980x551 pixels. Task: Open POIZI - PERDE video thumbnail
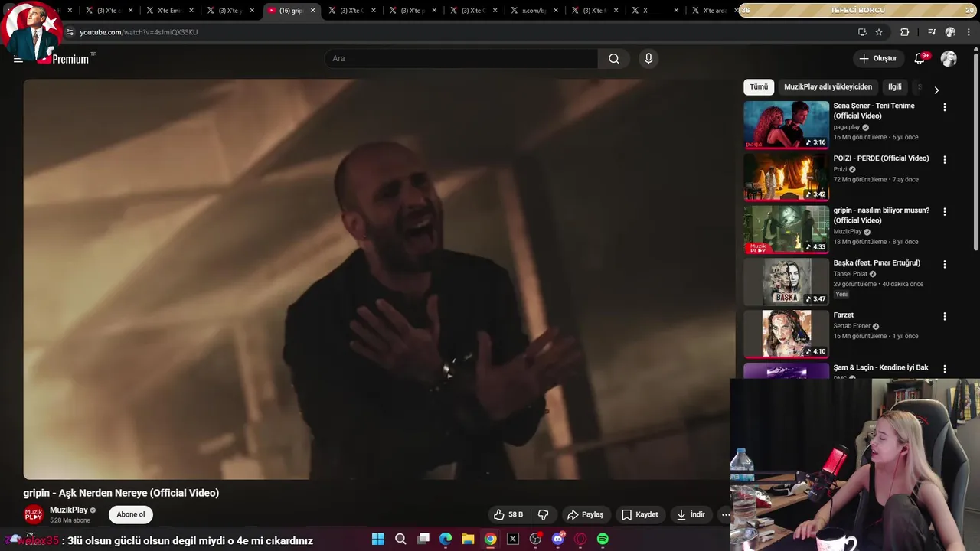point(786,177)
